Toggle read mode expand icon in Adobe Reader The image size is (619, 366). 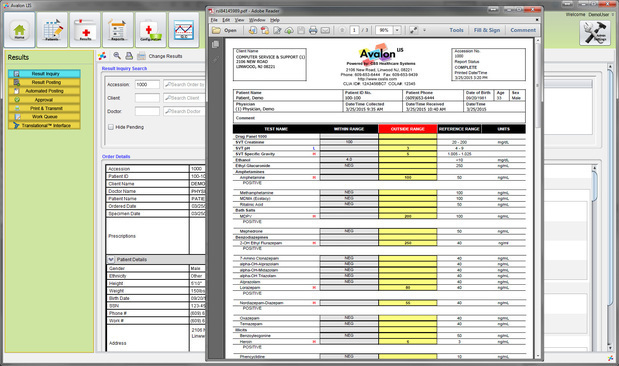click(413, 30)
